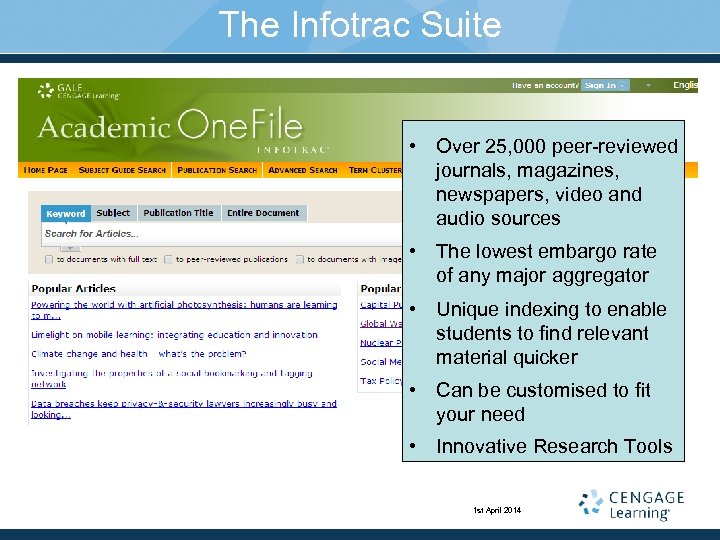This screenshot has height=540, width=720.
Task: Click the 1st April 2014 date text
Action: pyautogui.click(x=497, y=510)
